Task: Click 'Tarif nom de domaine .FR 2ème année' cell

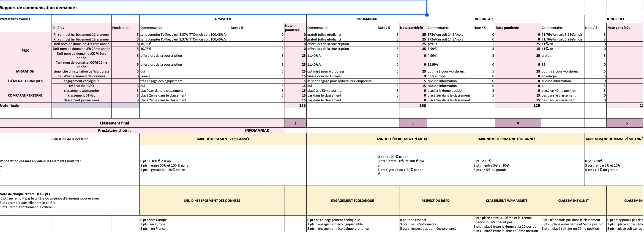Action: [x=82, y=49]
